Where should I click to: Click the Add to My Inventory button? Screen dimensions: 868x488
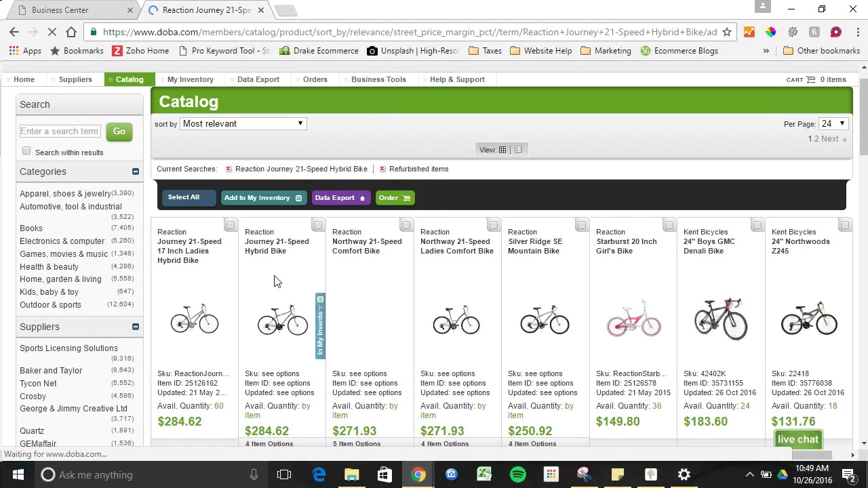point(263,198)
